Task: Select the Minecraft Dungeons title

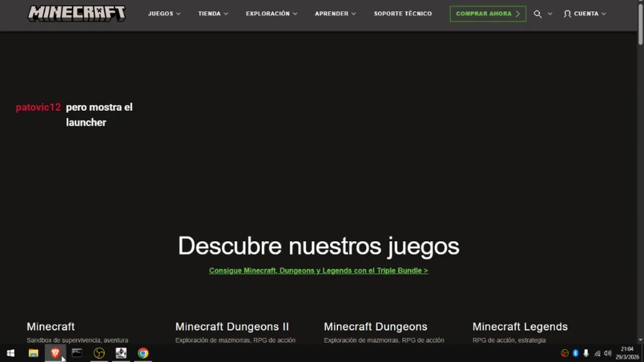Action: tap(375, 327)
